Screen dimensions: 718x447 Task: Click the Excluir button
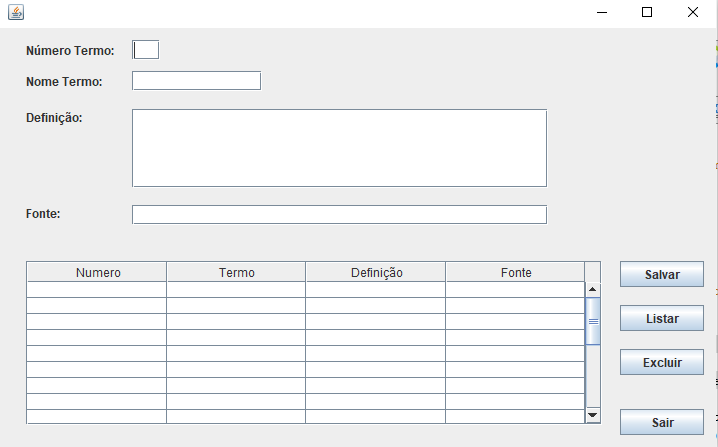[x=662, y=362]
